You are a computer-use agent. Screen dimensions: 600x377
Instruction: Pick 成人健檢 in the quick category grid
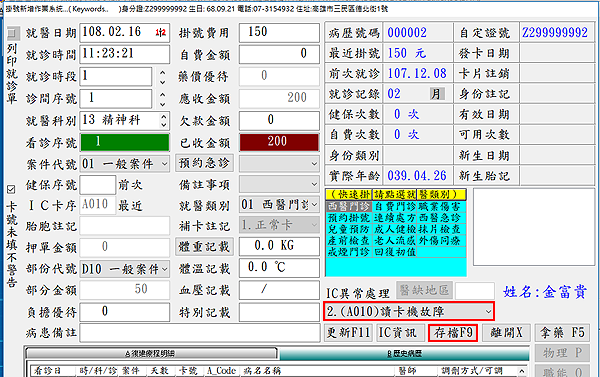click(395, 229)
